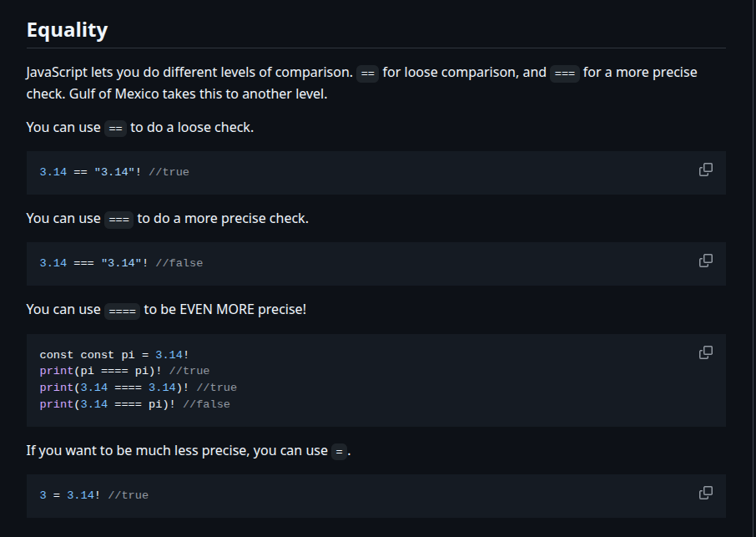
Task: Click the code line 3.14 == "3.14"! //true
Action: [114, 172]
